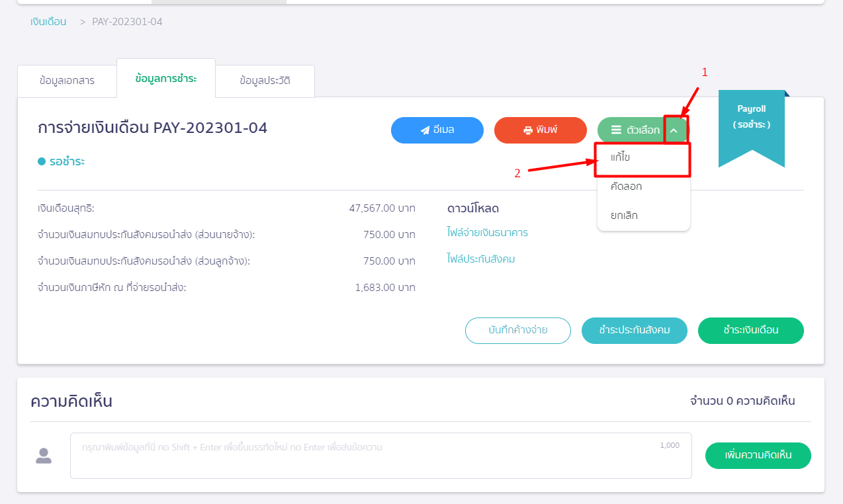Click the paper plane icon on อีเมล button
The image size is (843, 504).
pyautogui.click(x=425, y=130)
